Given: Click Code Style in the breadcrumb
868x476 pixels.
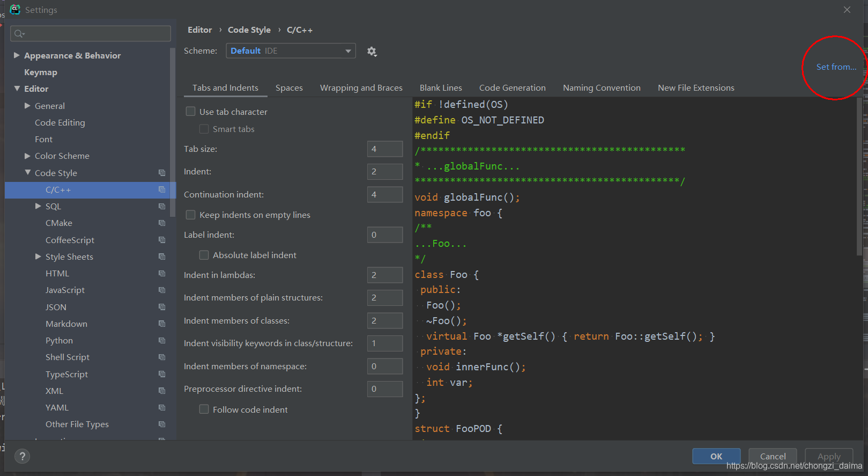Looking at the screenshot, I should pyautogui.click(x=249, y=30).
